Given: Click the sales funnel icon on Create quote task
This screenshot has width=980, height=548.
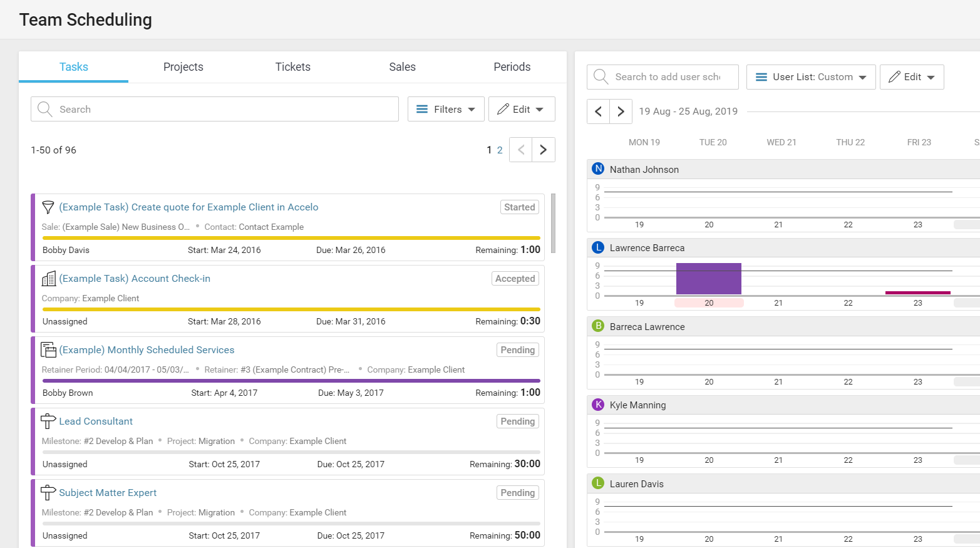Looking at the screenshot, I should pyautogui.click(x=48, y=207).
